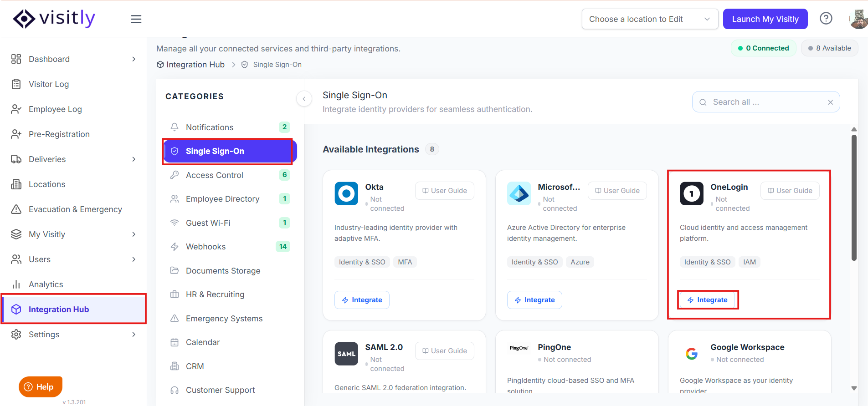Open the Emergency Systems category
Viewport: 868px width, 406px height.
230,319
